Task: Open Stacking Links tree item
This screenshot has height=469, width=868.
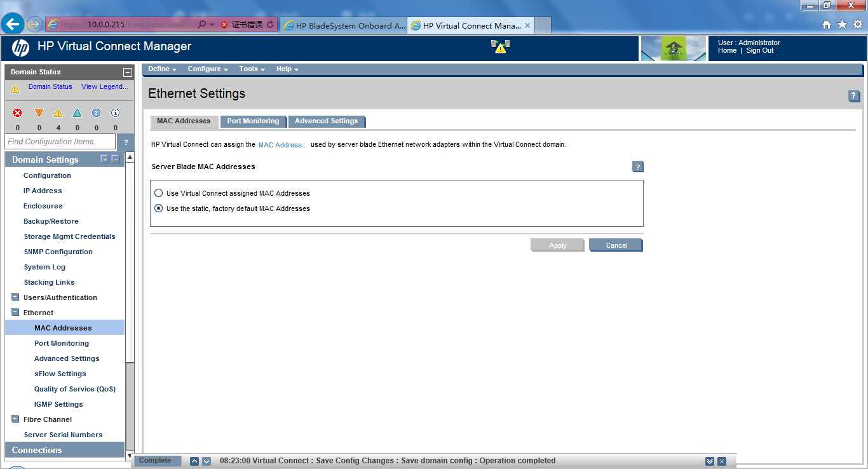Action: [x=50, y=282]
